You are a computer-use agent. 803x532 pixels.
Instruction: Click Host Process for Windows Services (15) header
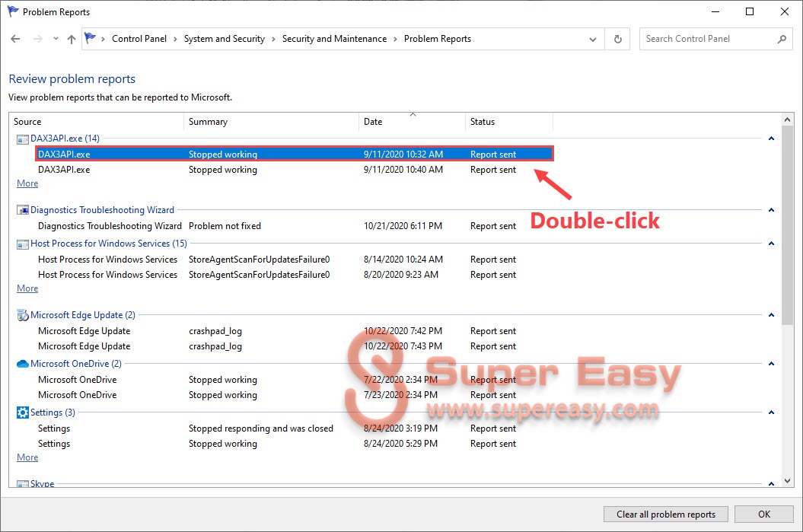coord(109,244)
